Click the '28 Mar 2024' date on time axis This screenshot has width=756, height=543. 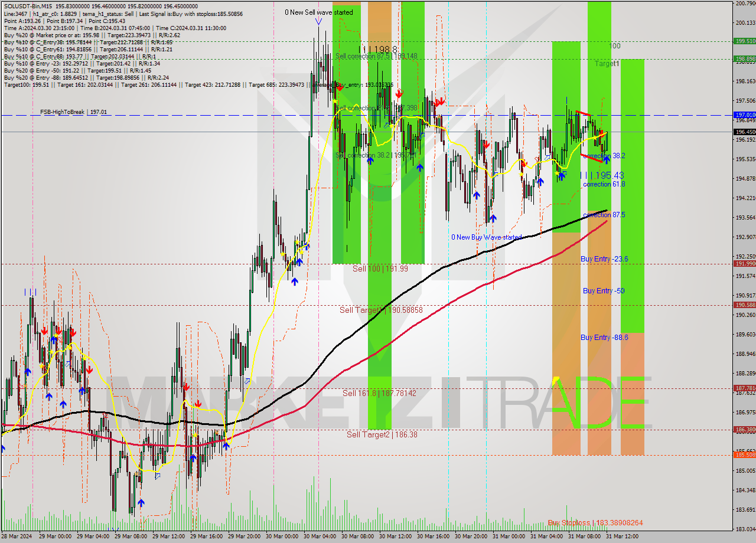(x=17, y=537)
